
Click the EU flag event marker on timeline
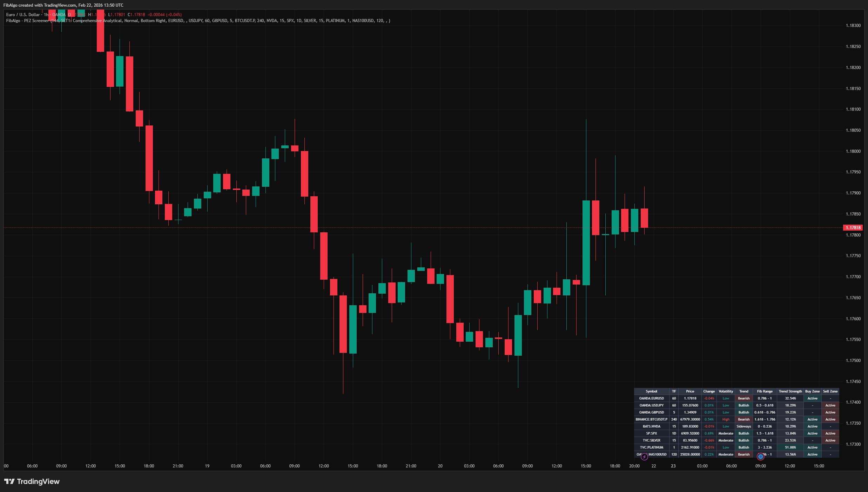[761, 457]
